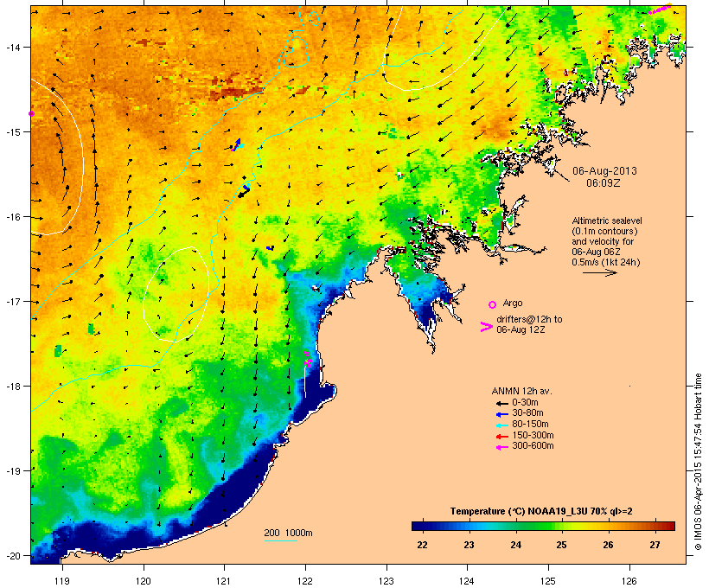This screenshot has width=709, height=588.
Task: Click the IMOS copyright timestamp text
Action: [698, 462]
